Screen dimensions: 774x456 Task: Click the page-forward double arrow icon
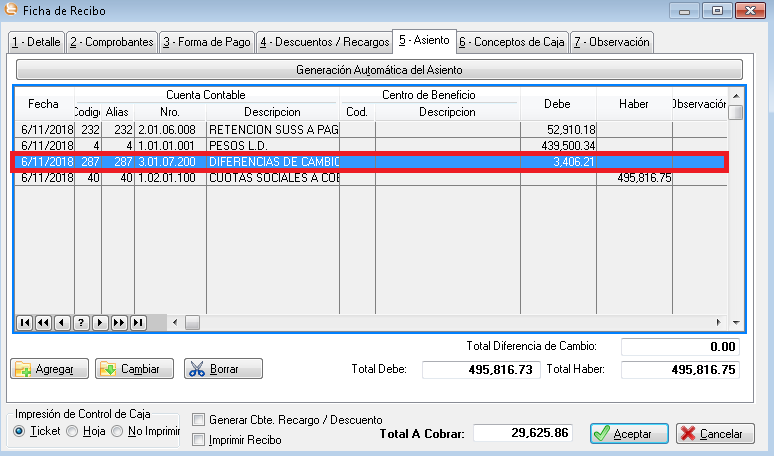[119, 322]
